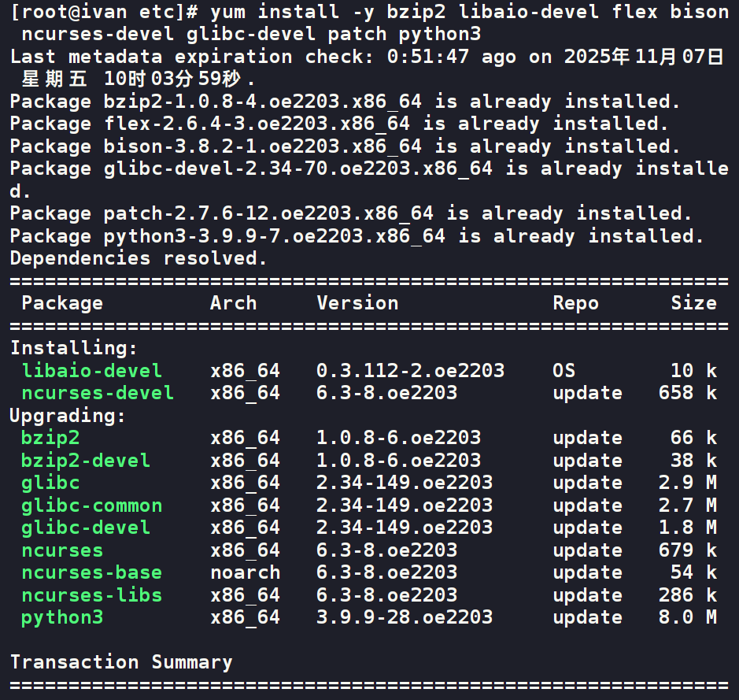Click the Arch column header
The image size is (739, 700).
233,303
